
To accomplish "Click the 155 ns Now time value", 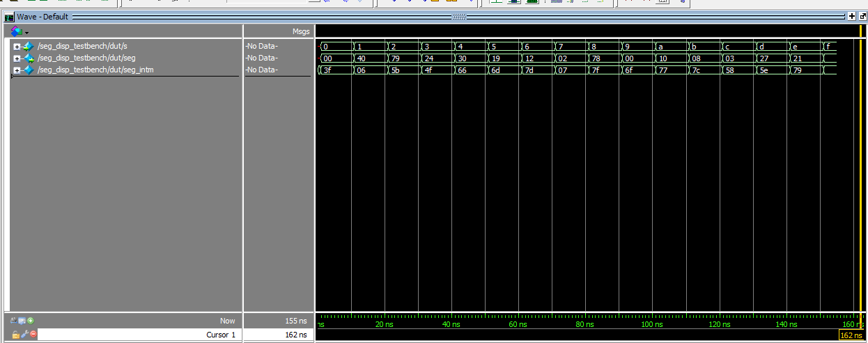I will point(296,321).
